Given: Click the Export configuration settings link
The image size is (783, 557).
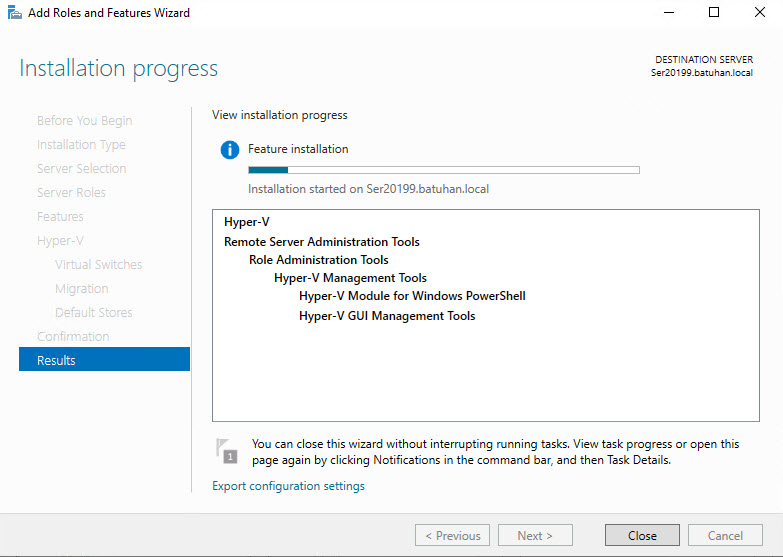Looking at the screenshot, I should pos(288,486).
